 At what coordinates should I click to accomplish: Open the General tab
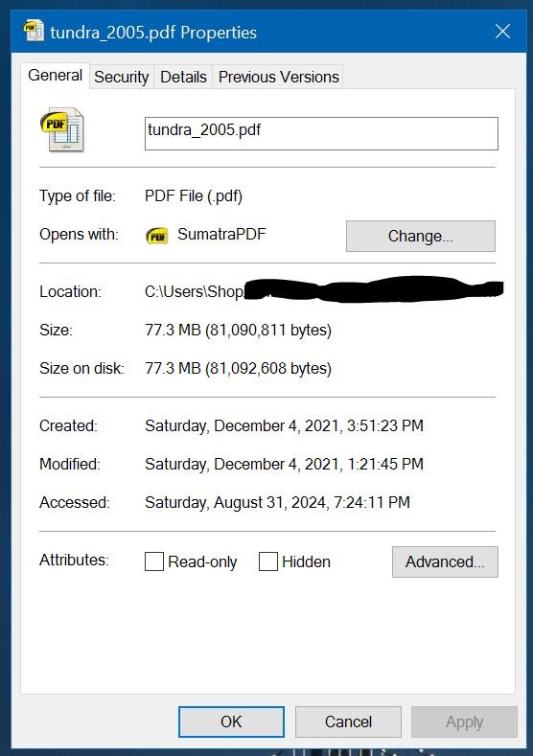click(55, 75)
